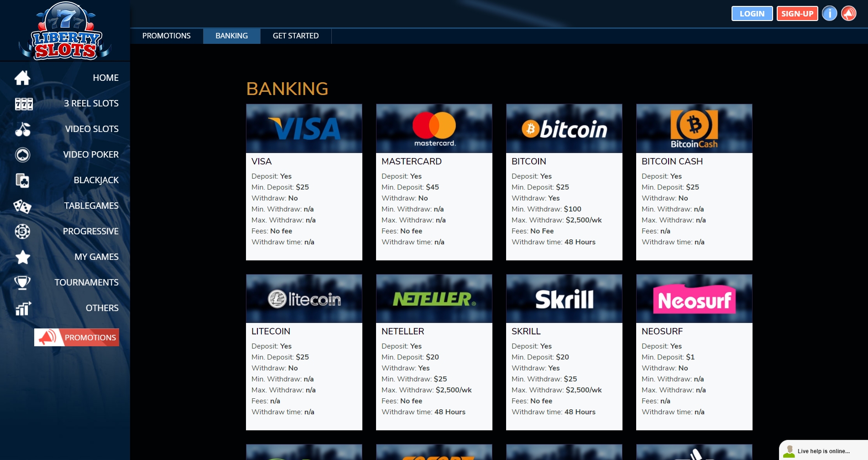The width and height of the screenshot is (868, 460).
Task: Click the 3 Reel Slots 777 icon
Action: (24, 104)
